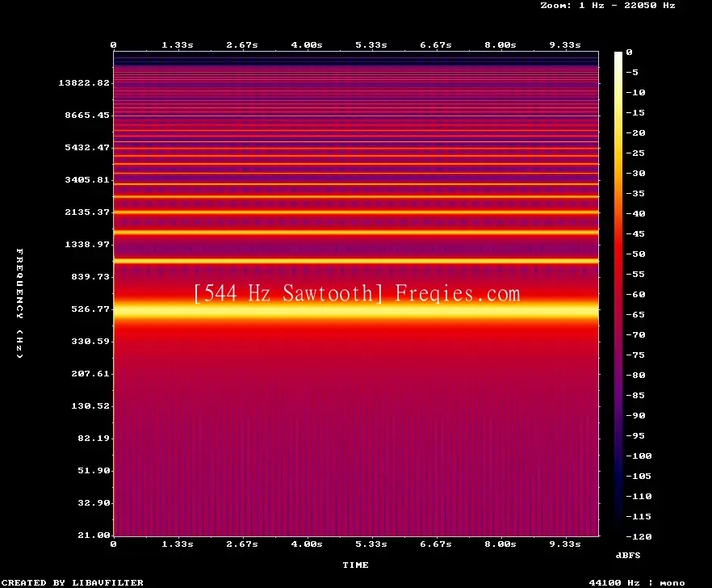Click the -10 label on the dBFS scale
Screen dimensions: 712x588
[636, 92]
